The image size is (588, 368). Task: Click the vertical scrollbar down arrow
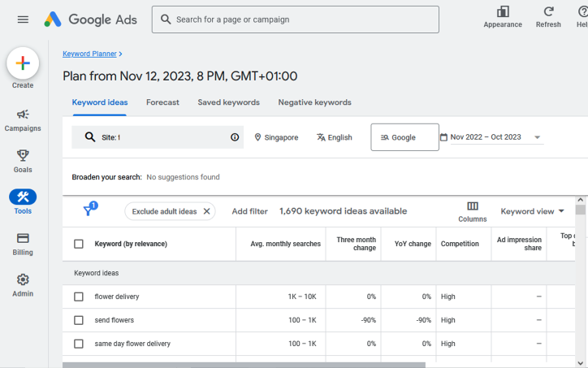click(x=581, y=363)
